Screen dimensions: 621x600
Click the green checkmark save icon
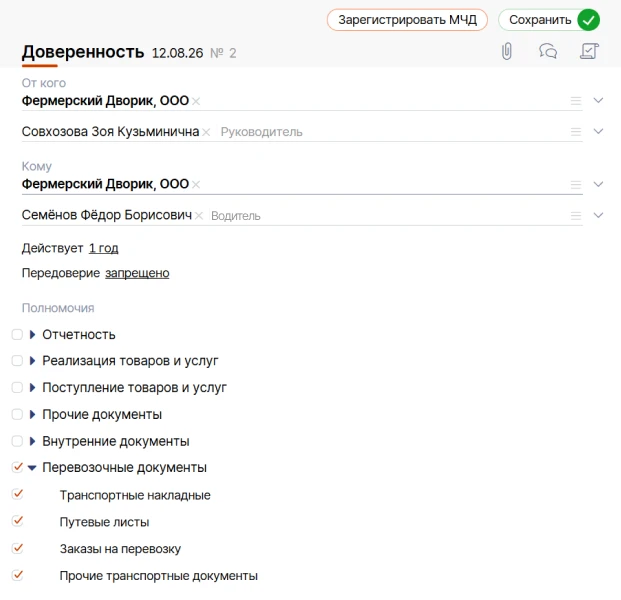[589, 20]
